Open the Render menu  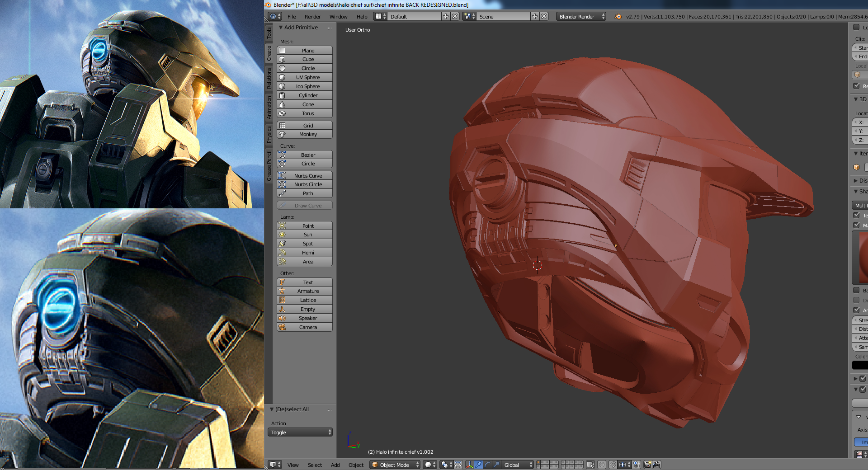312,17
